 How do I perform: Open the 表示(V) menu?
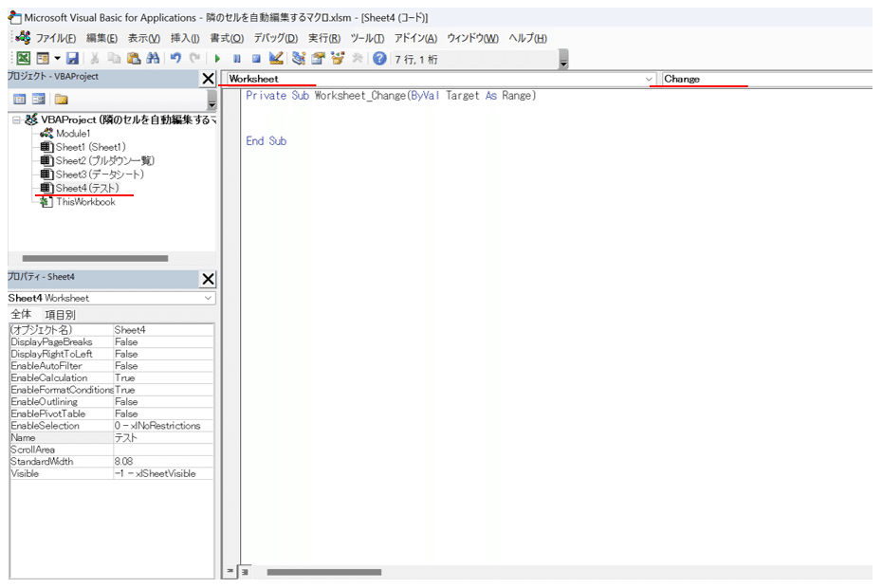pyautogui.click(x=143, y=38)
